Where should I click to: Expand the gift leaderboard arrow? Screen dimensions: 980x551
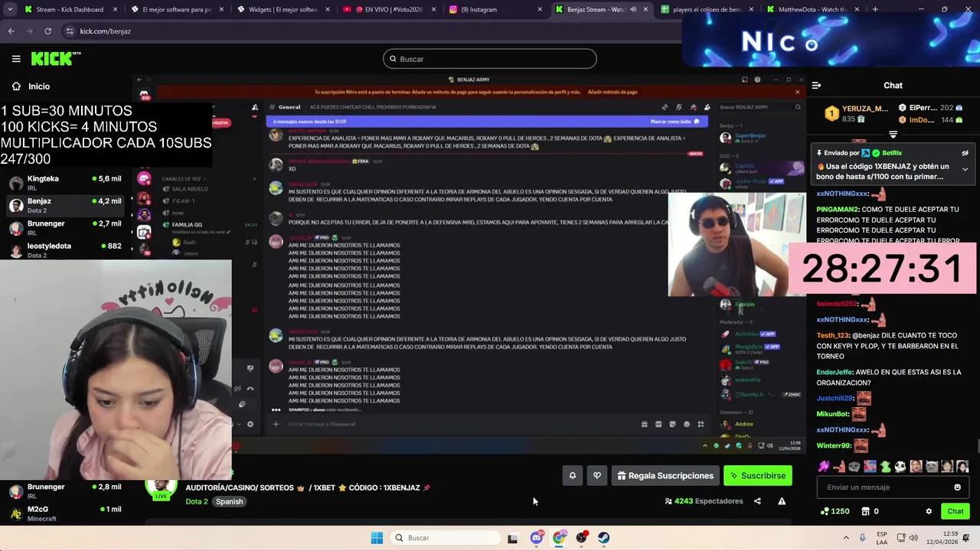point(893,135)
